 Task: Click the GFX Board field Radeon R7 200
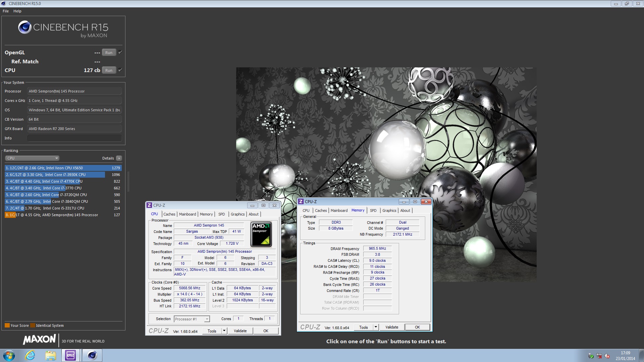pyautogui.click(x=74, y=129)
